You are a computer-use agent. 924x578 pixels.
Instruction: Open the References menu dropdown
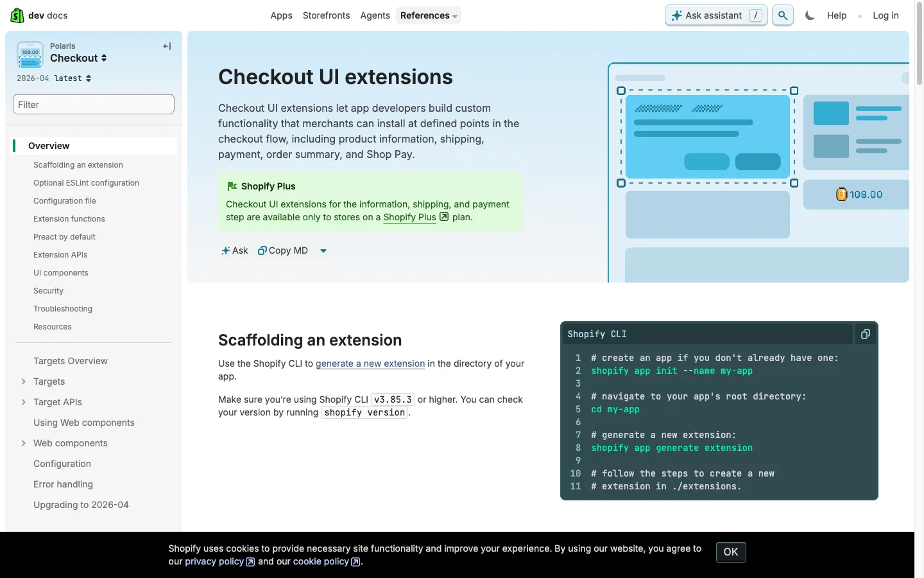point(429,15)
